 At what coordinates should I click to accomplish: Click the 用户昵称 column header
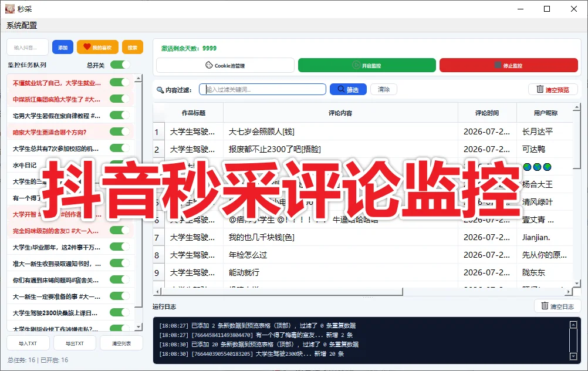point(545,113)
